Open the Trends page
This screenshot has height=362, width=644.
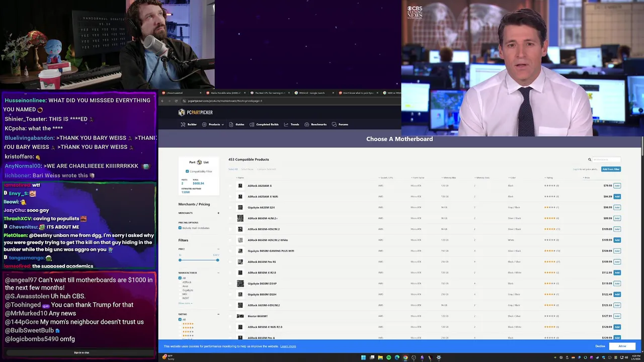[292, 124]
